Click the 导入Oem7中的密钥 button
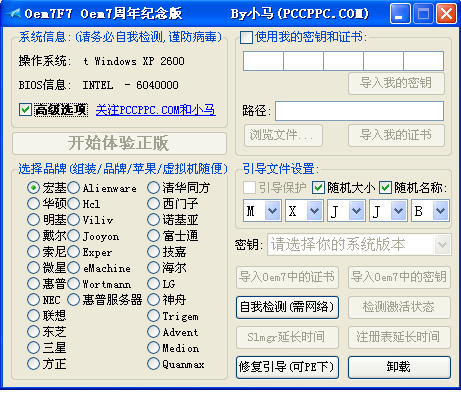This screenshot has width=461, height=393. 399,277
